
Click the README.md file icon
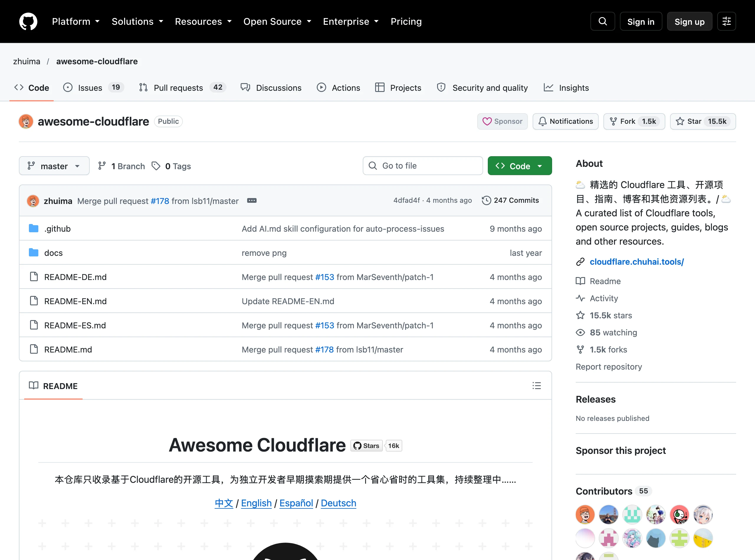tap(34, 349)
